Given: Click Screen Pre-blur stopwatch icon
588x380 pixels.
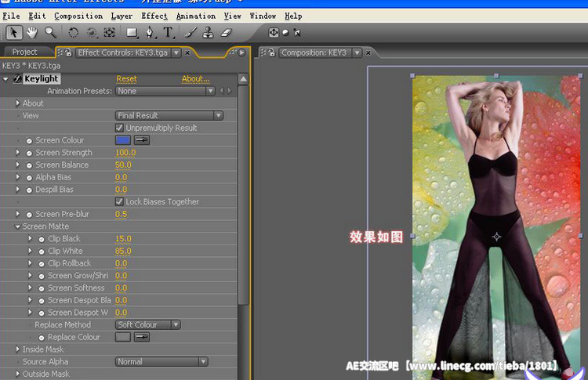Looking at the screenshot, I should (x=29, y=215).
